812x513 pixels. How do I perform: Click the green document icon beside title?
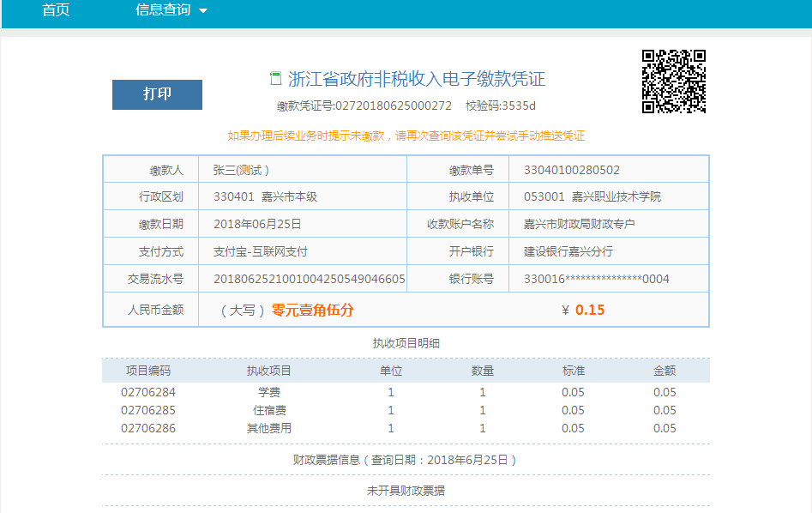[275, 79]
